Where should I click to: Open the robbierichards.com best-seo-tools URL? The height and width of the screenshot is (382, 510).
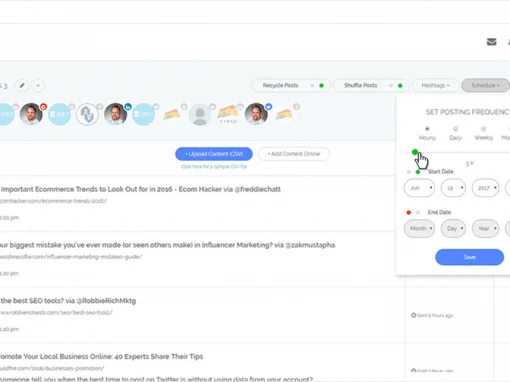[56, 312]
